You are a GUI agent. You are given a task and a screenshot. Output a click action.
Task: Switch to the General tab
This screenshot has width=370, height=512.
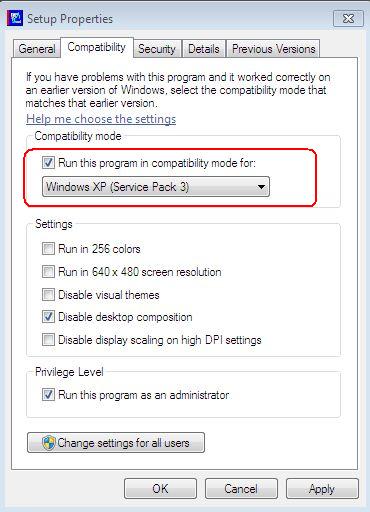[37, 49]
